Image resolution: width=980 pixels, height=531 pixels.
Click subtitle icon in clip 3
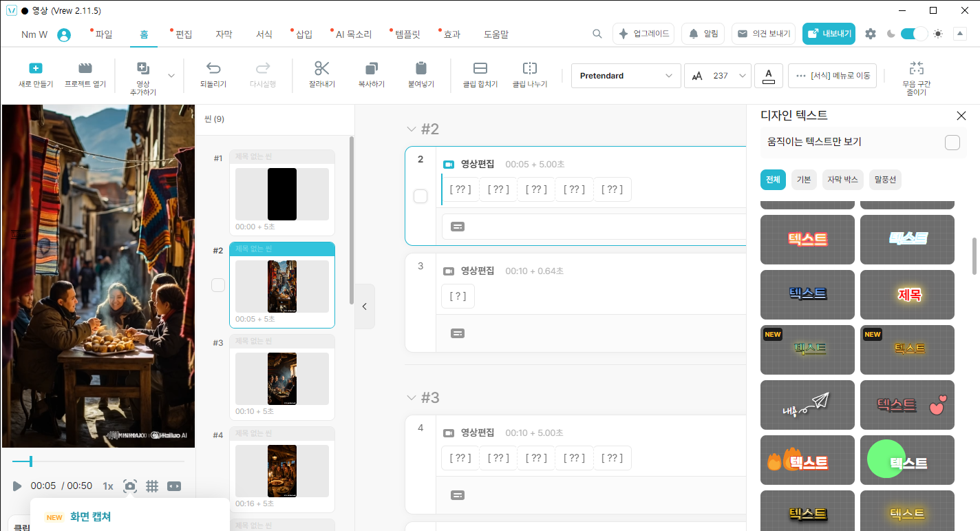click(458, 333)
